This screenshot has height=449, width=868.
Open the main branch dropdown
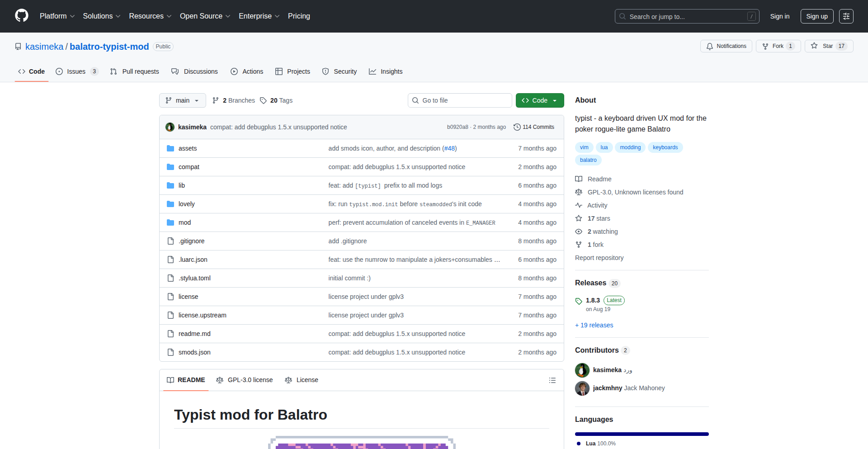click(182, 100)
